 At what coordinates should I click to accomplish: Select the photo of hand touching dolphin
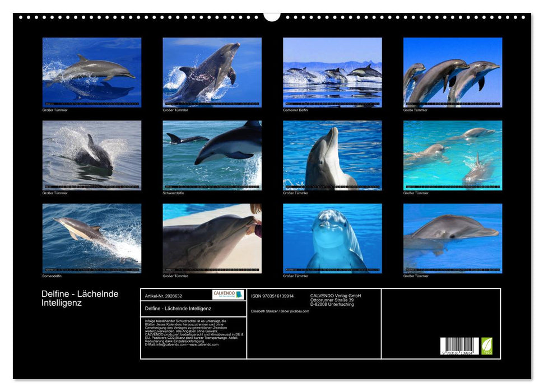212,238
